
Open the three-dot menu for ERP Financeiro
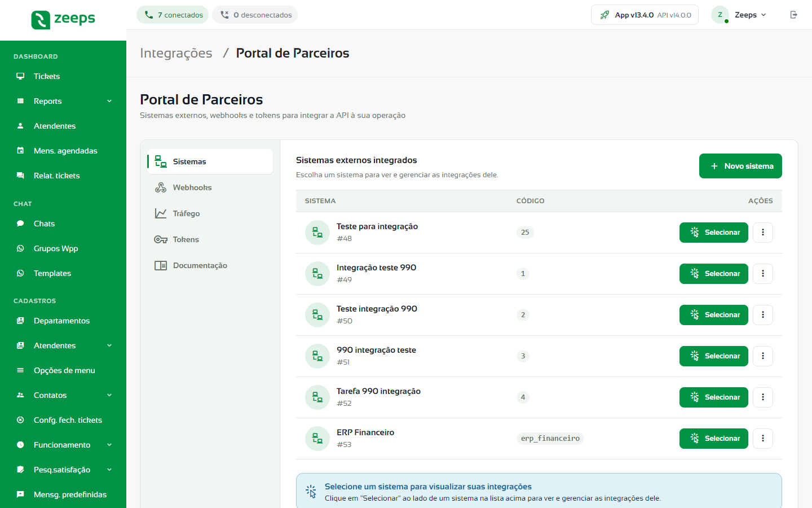(x=763, y=439)
